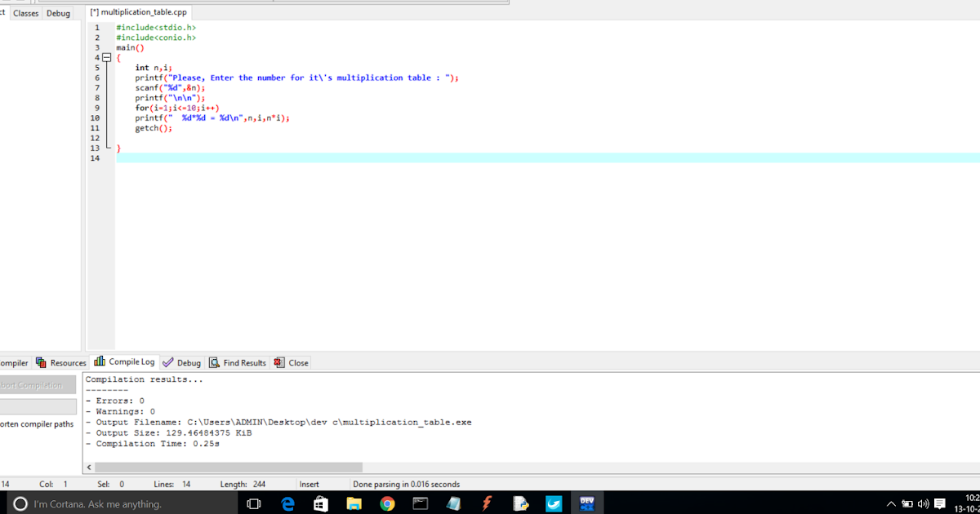Click the Dev-C++ taskbar icon

point(586,504)
